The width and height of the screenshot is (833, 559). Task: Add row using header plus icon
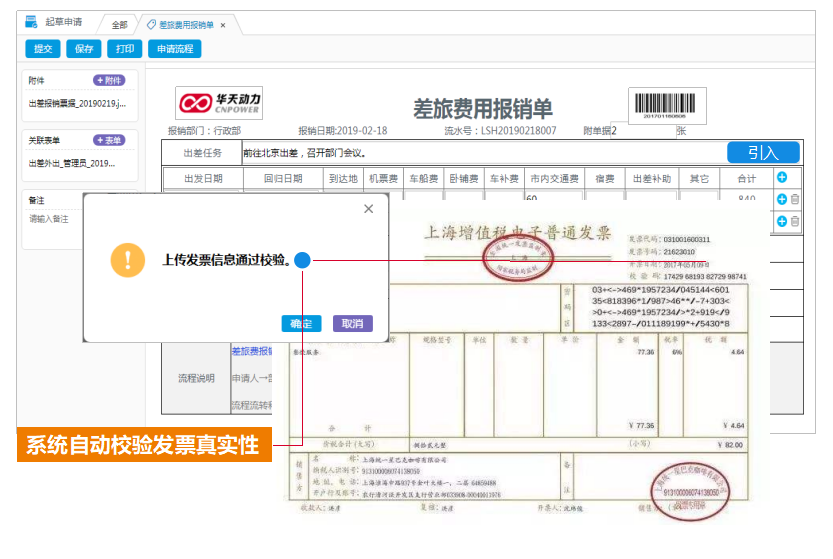click(x=781, y=177)
